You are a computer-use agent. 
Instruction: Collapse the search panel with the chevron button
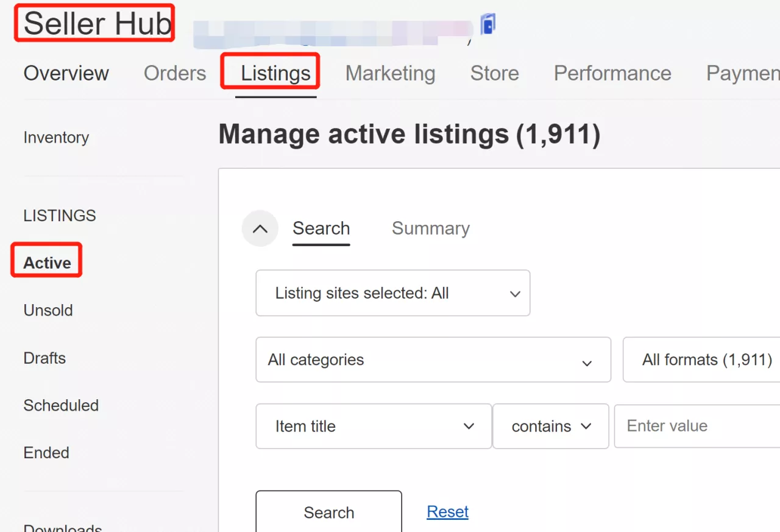[x=260, y=229]
